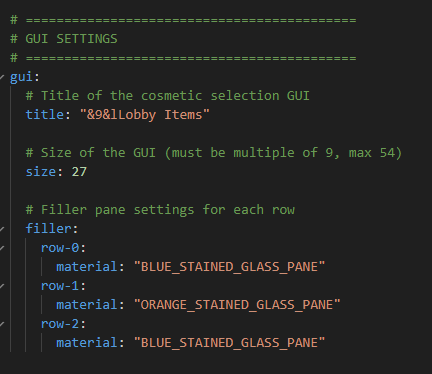
Task: Click row-0's BLUE_STAINED_GLASS_PANE value
Action: tap(229, 267)
